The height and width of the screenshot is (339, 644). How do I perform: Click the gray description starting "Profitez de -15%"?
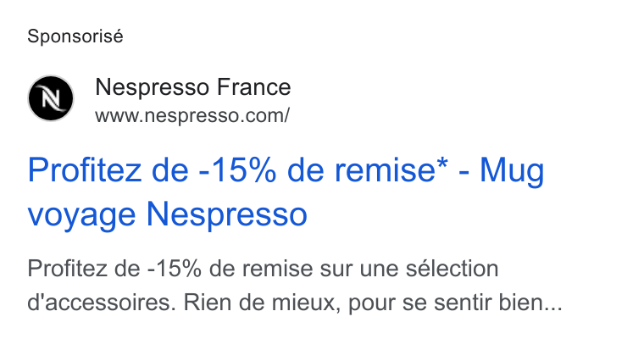(295, 286)
